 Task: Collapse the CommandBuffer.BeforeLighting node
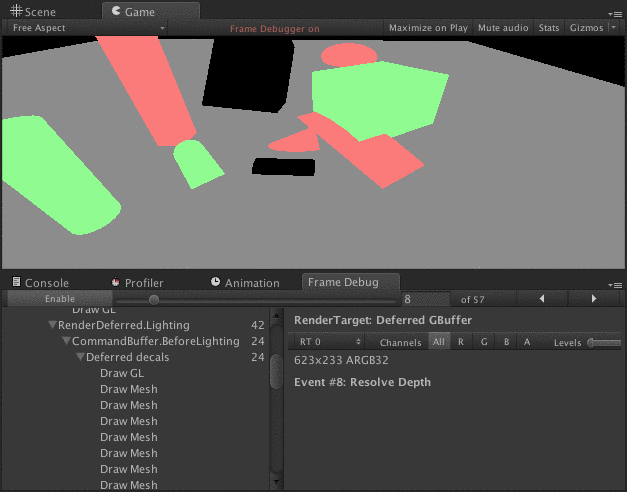pyautogui.click(x=66, y=341)
